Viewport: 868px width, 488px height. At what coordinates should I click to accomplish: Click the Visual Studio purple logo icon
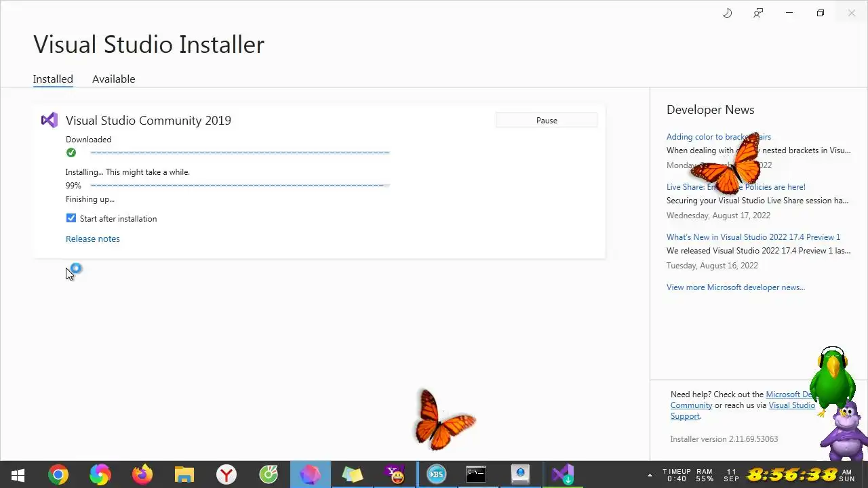[x=49, y=120]
